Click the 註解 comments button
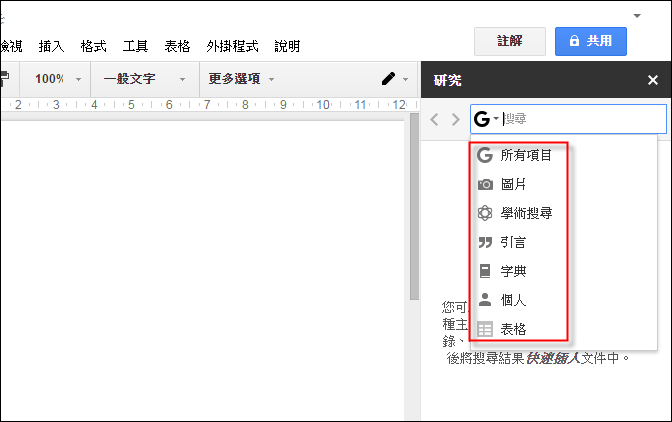This screenshot has height=422, width=672. 510,41
